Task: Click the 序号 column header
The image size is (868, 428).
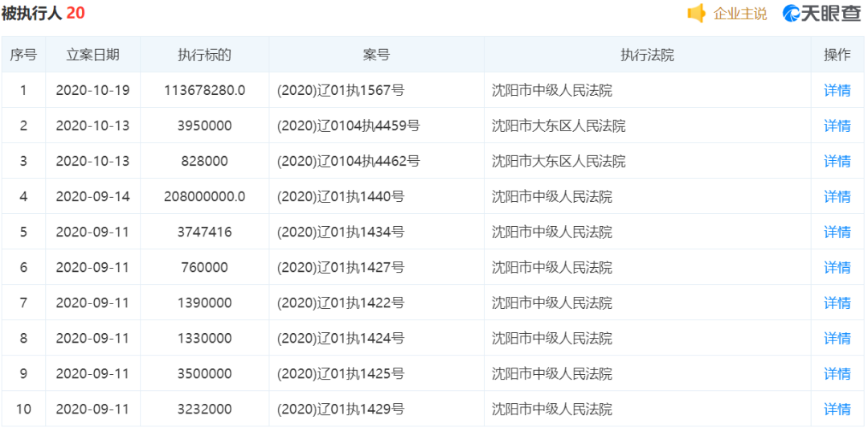Action: tap(23, 55)
